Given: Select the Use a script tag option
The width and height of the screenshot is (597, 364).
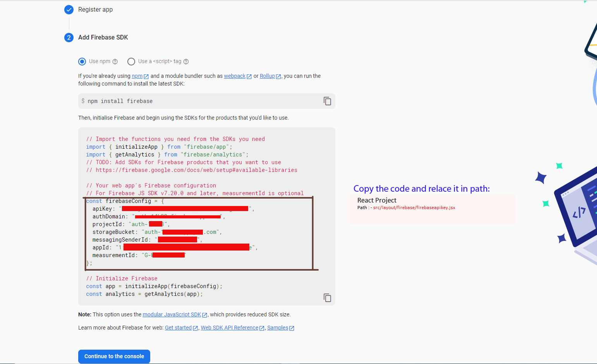Looking at the screenshot, I should click(131, 62).
